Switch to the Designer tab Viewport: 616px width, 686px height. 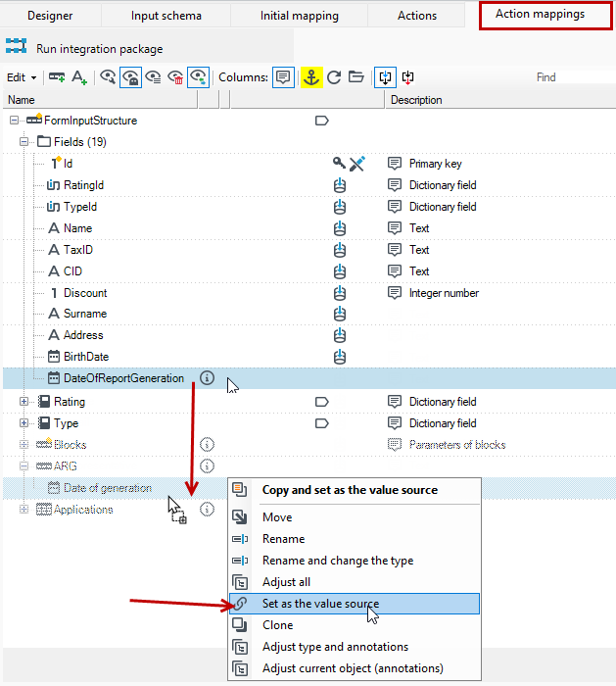pyautogui.click(x=50, y=16)
